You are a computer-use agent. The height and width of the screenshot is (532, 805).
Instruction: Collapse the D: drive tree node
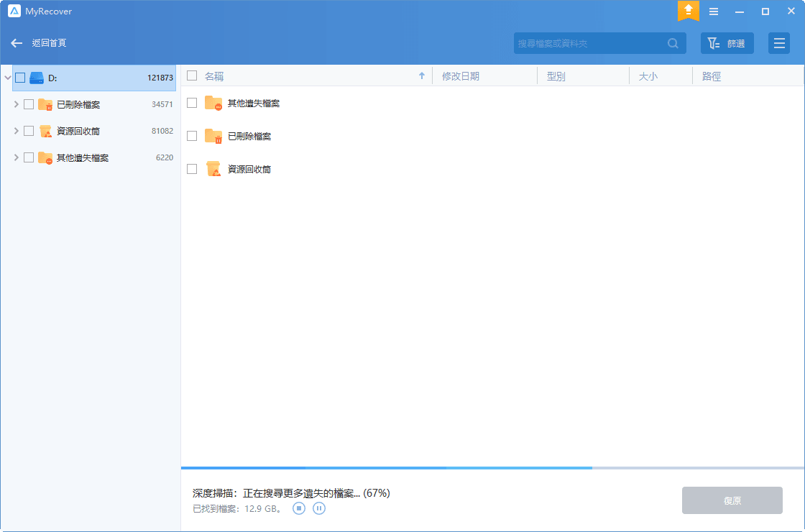point(7,78)
